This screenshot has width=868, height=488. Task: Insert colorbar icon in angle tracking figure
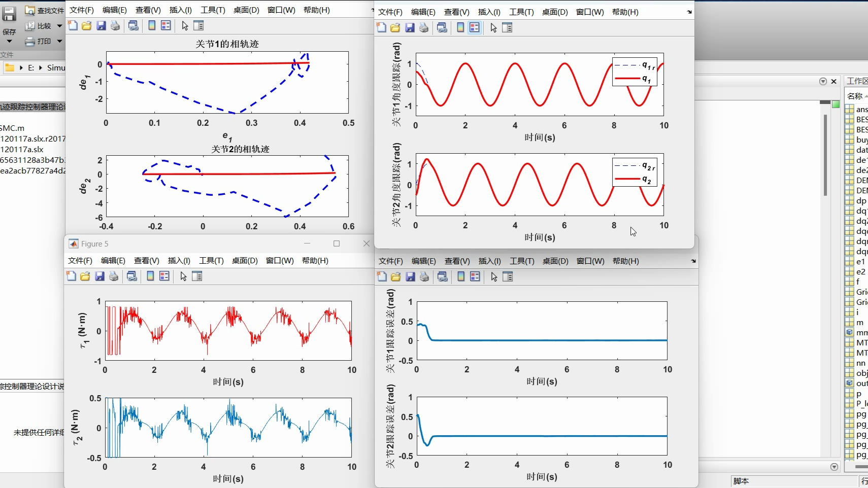(460, 27)
